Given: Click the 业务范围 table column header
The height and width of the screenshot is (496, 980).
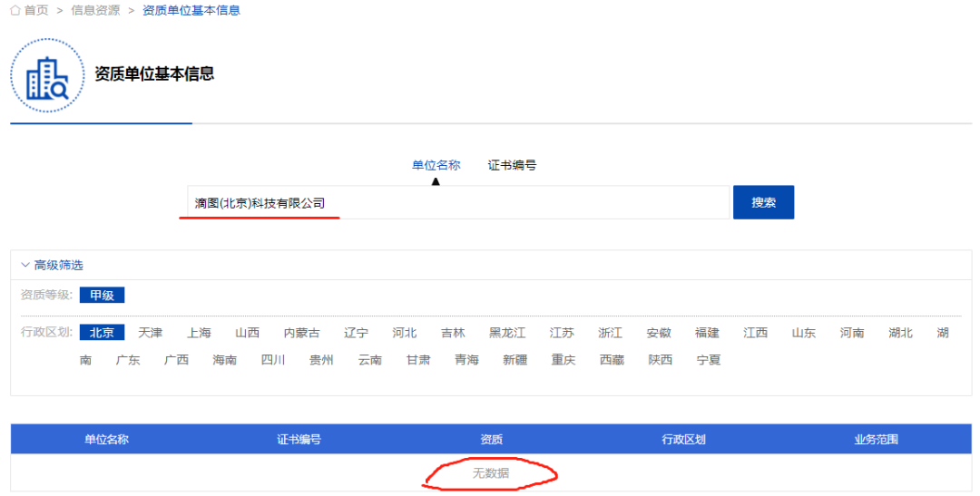Looking at the screenshot, I should click(x=876, y=440).
